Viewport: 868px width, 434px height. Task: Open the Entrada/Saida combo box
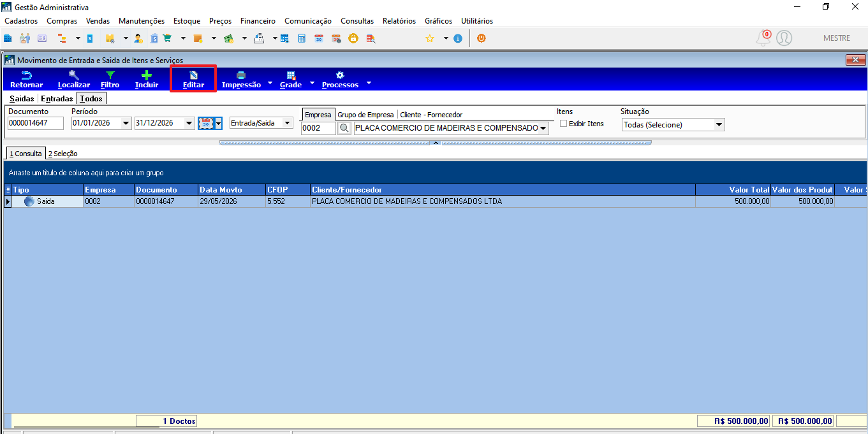[x=261, y=123]
